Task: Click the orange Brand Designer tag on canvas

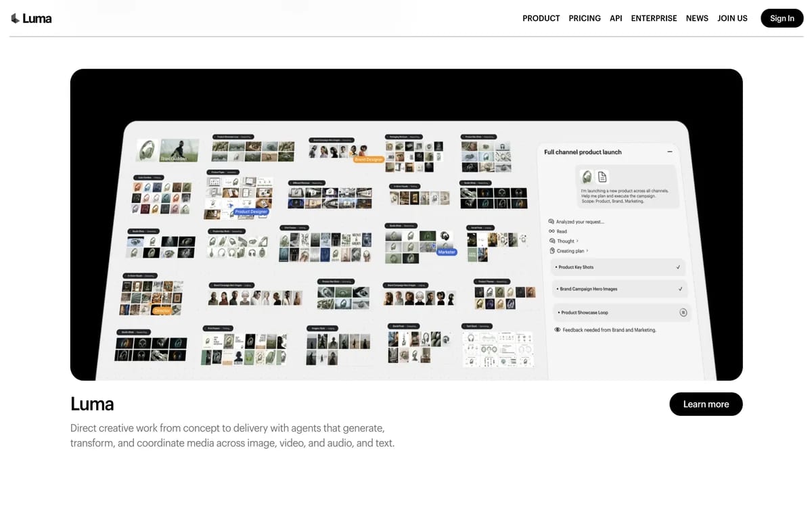Action: click(369, 160)
